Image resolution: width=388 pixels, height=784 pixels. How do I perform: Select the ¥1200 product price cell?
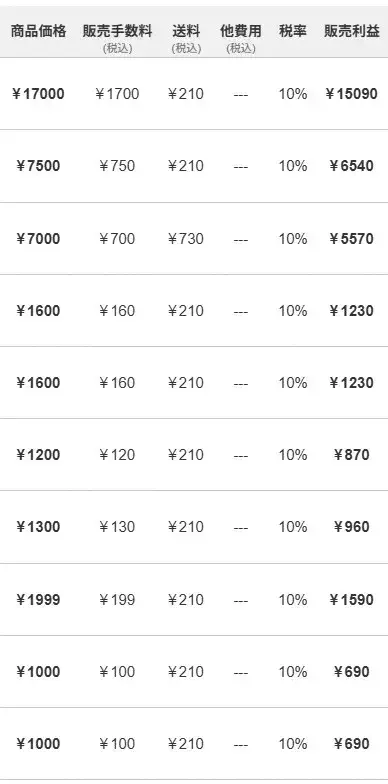click(x=38, y=454)
